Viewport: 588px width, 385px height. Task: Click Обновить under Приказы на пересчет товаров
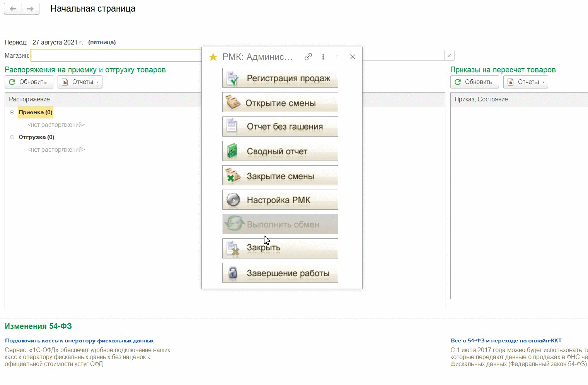pos(475,82)
